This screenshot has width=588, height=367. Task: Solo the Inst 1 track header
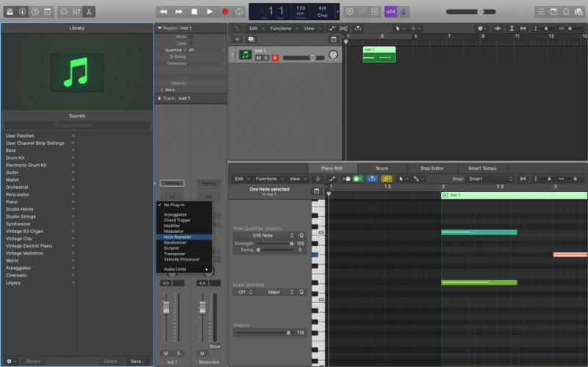pos(266,58)
